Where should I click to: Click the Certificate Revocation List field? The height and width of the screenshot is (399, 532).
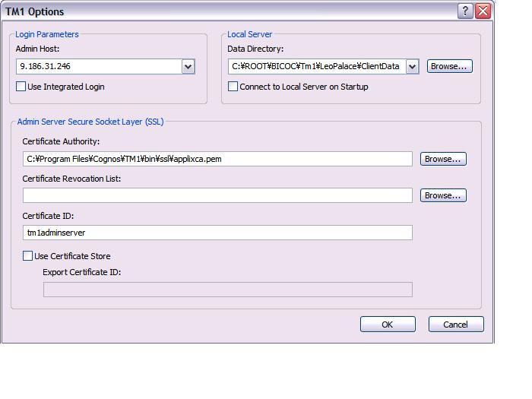pos(217,195)
